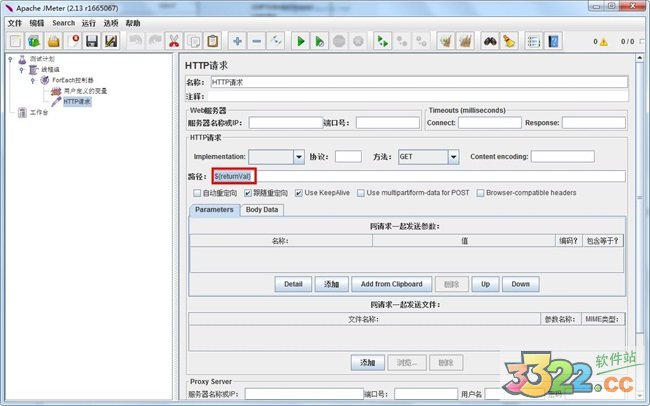Open the 编辑 menu
The height and width of the screenshot is (406, 650).
point(36,23)
